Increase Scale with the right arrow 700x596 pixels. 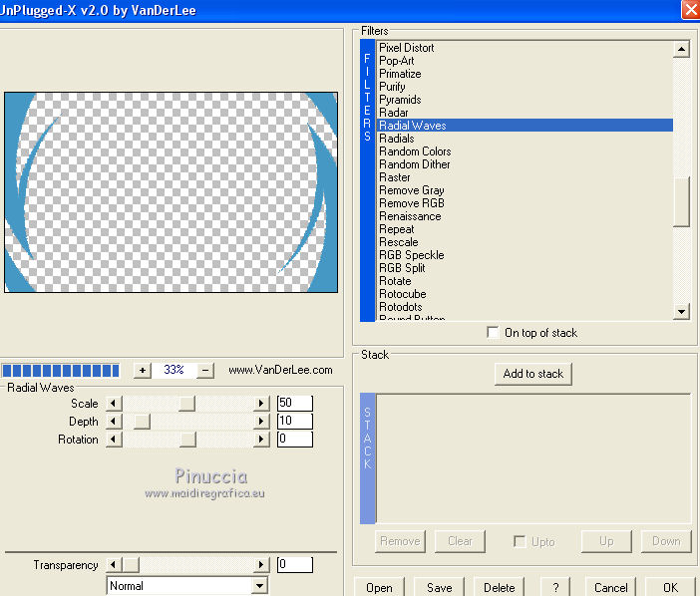[261, 404]
